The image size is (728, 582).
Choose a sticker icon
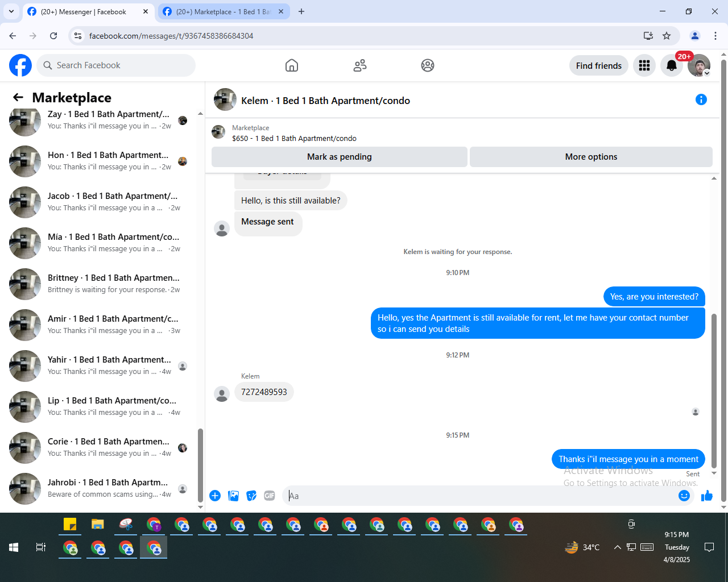[251, 496]
